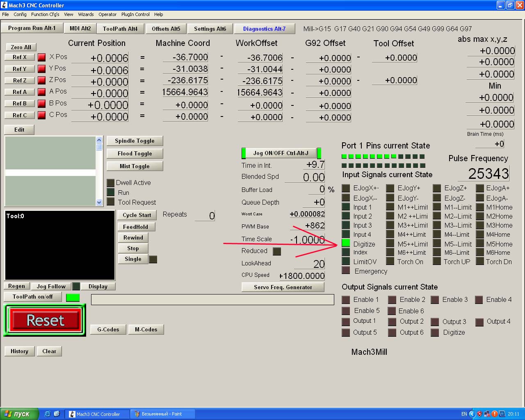
Task: Click Zero All button
Action: (x=21, y=47)
